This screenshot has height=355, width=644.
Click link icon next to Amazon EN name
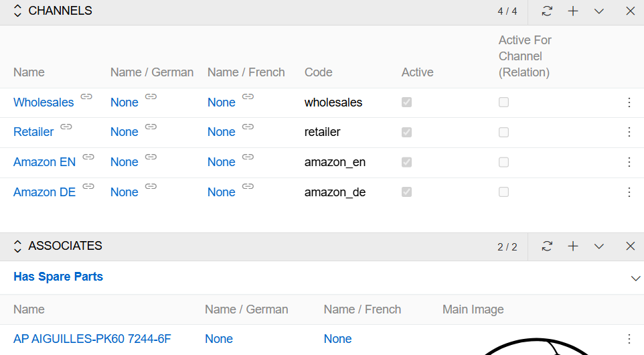click(x=88, y=157)
